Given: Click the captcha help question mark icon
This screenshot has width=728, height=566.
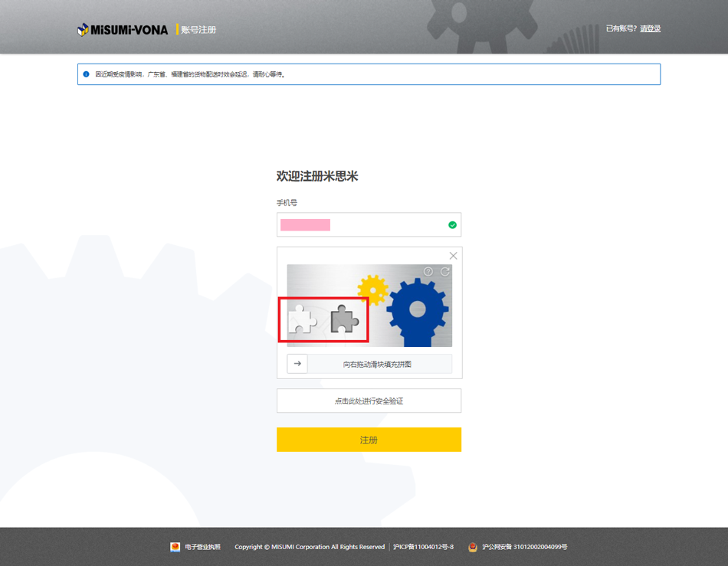Looking at the screenshot, I should (x=428, y=272).
